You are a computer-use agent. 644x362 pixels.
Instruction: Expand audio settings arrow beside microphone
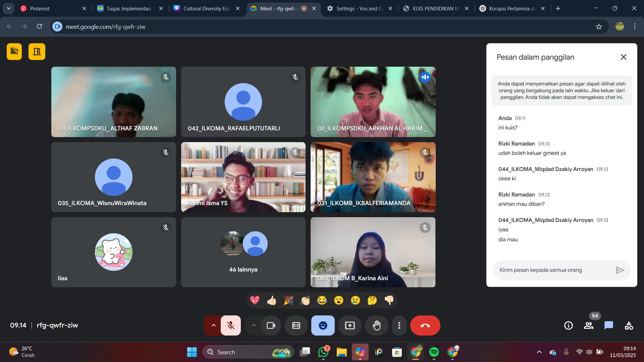coord(213,325)
